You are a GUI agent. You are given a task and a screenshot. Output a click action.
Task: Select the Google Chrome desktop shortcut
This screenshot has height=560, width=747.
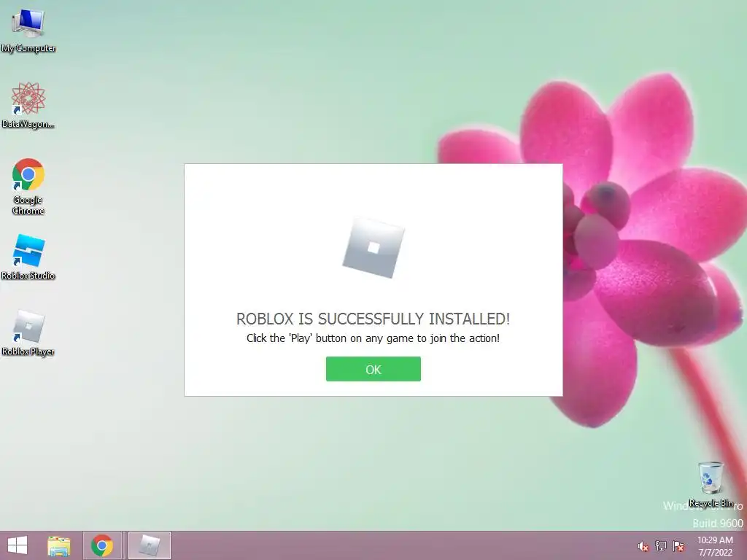point(28,186)
